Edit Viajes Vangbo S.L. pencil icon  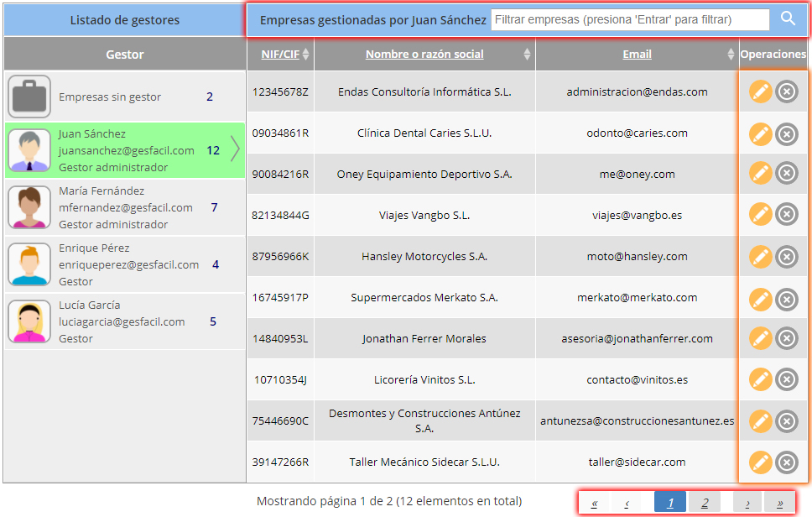pyautogui.click(x=760, y=214)
